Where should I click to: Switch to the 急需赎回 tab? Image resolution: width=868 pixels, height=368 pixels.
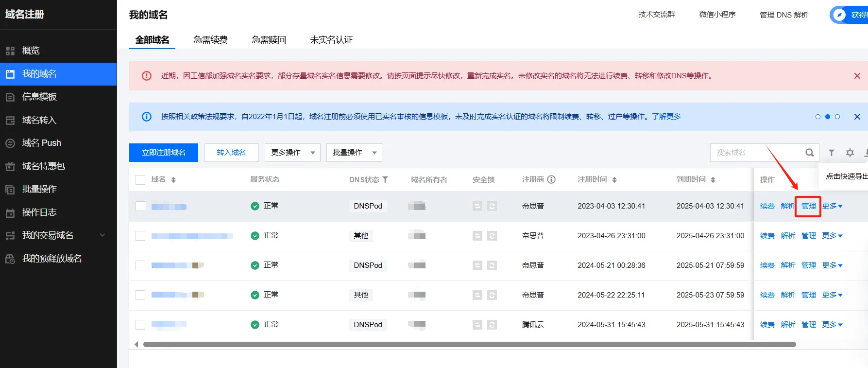269,40
